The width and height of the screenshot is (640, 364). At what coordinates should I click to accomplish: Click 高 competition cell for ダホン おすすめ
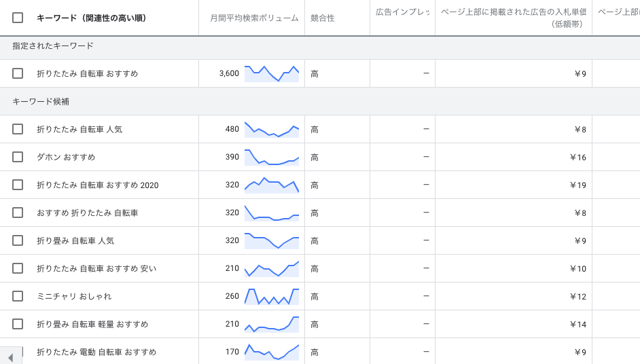tap(315, 158)
